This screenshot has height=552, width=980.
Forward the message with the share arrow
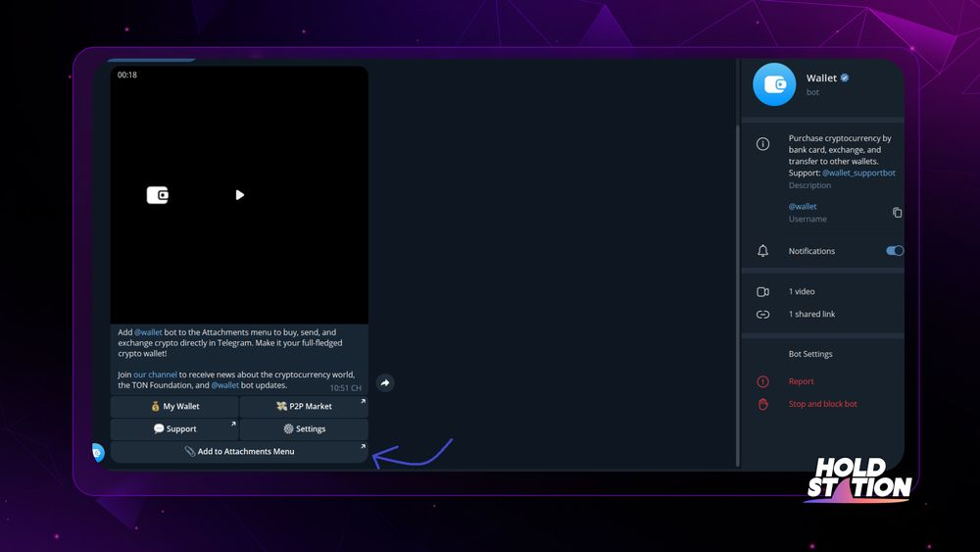click(x=385, y=382)
